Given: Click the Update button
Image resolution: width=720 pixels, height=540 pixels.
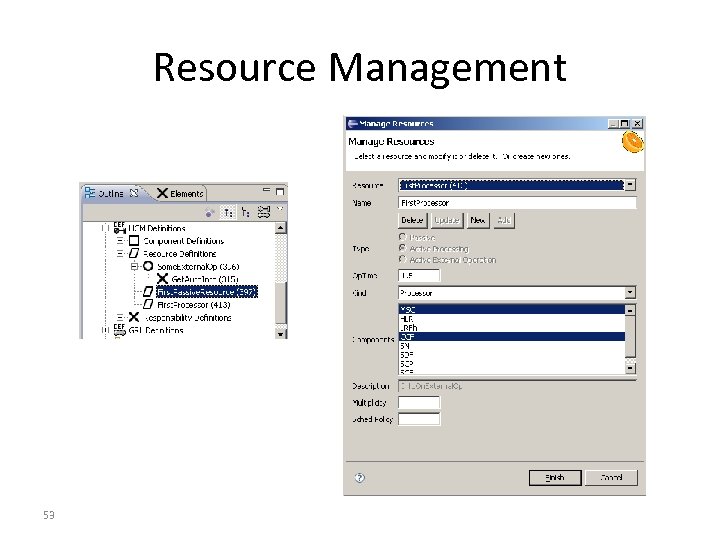Looking at the screenshot, I should pyautogui.click(x=446, y=220).
